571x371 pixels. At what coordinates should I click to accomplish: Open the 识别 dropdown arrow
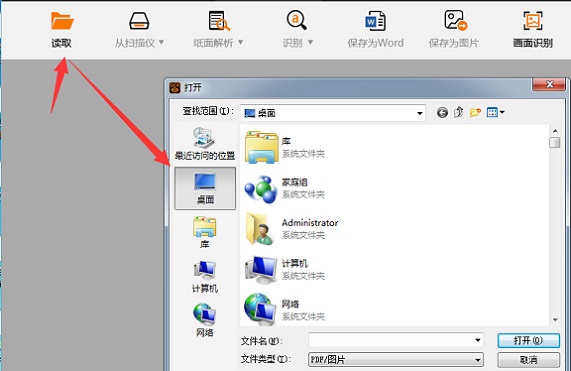[310, 42]
